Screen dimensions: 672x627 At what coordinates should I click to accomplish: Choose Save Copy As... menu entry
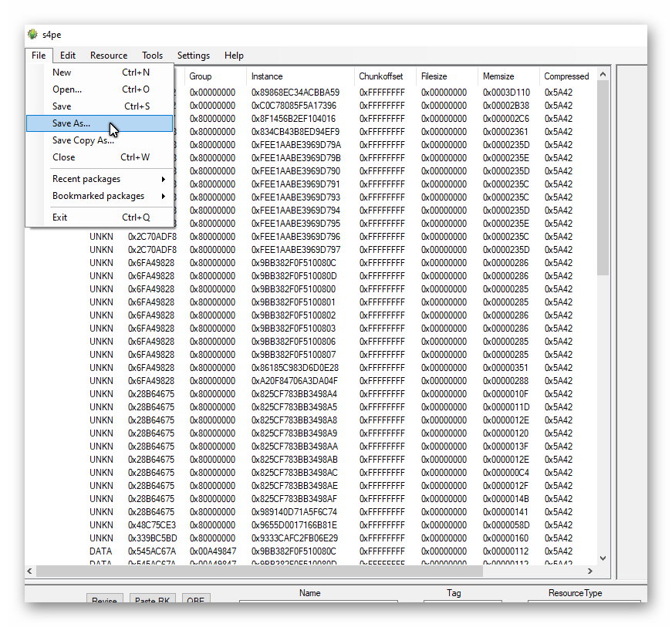(x=83, y=140)
